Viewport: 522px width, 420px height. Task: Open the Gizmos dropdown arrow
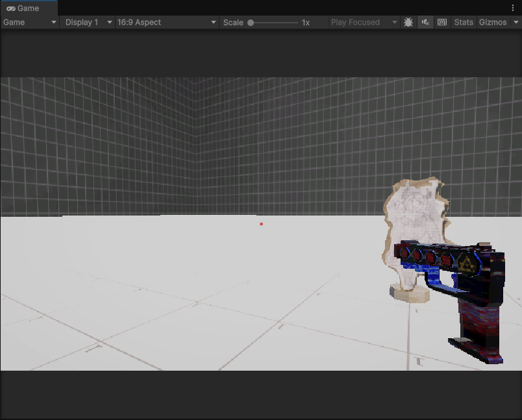click(516, 22)
